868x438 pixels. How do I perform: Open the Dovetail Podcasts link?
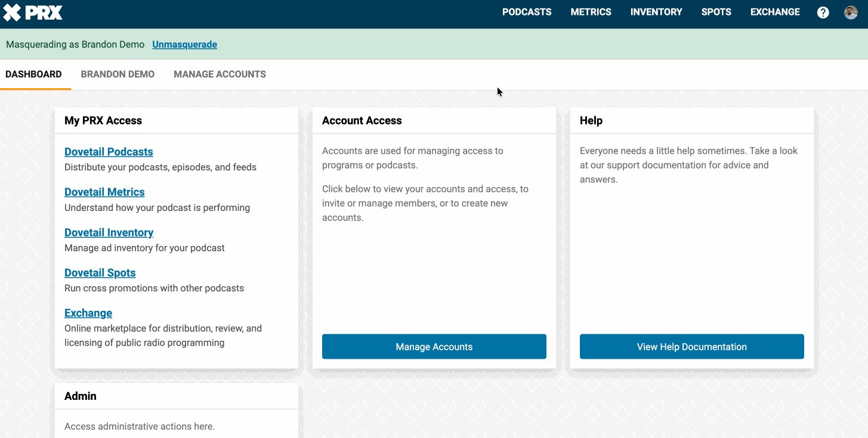coord(109,152)
